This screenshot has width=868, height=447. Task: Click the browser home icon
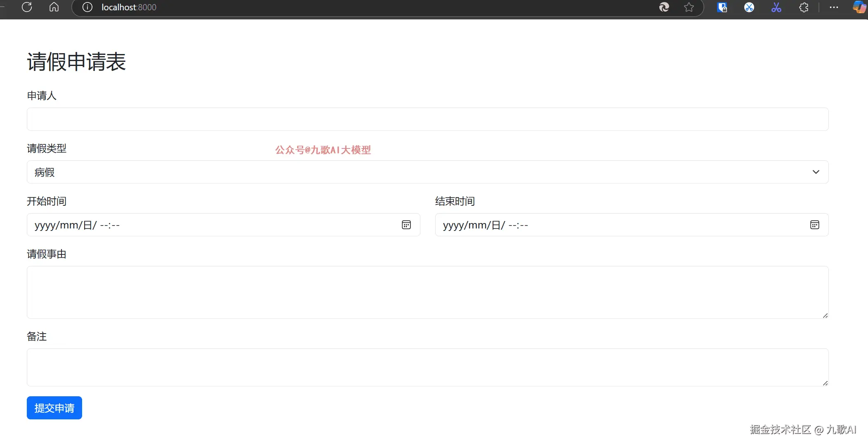coord(54,7)
